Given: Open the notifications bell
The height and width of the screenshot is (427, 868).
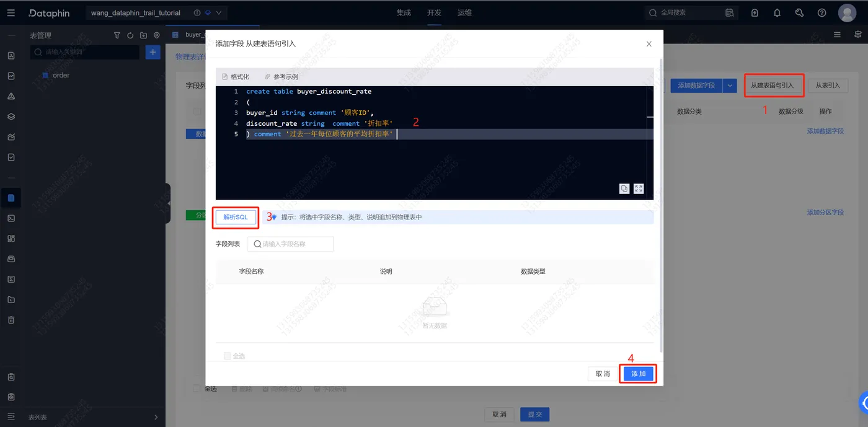Looking at the screenshot, I should tap(777, 12).
